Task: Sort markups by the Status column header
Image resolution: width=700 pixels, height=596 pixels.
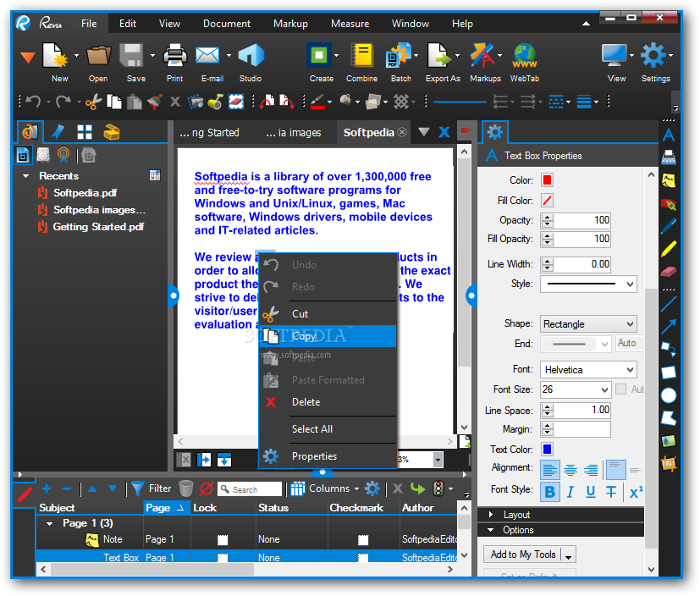Action: (273, 508)
